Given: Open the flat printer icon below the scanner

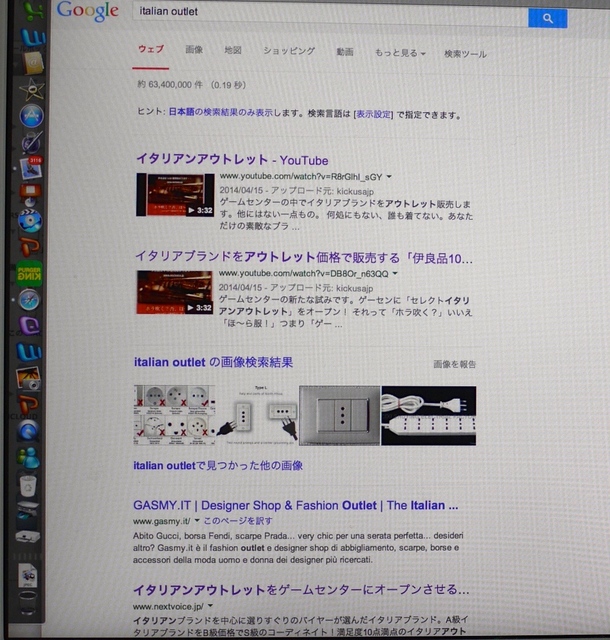Looking at the screenshot, I should coord(28,536).
